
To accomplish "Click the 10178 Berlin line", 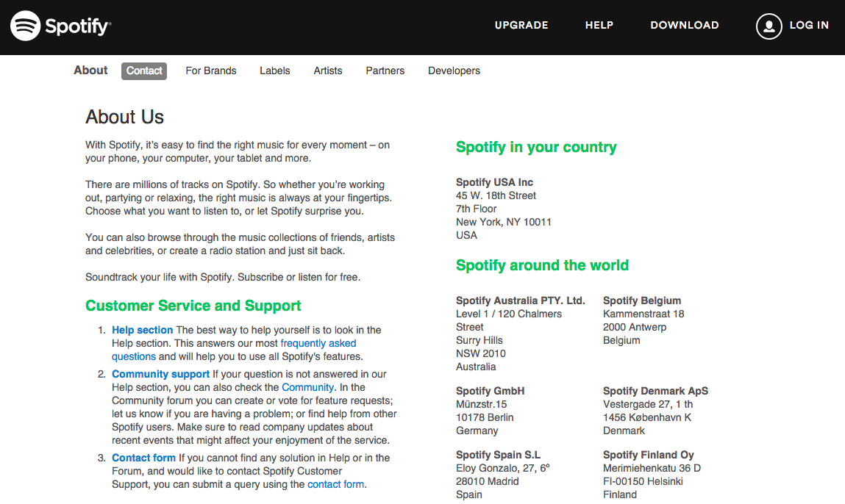I will coord(485,418).
